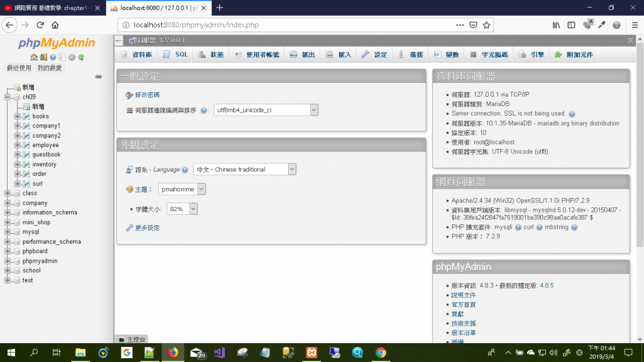Open File Explorer from taskbar

click(80, 353)
